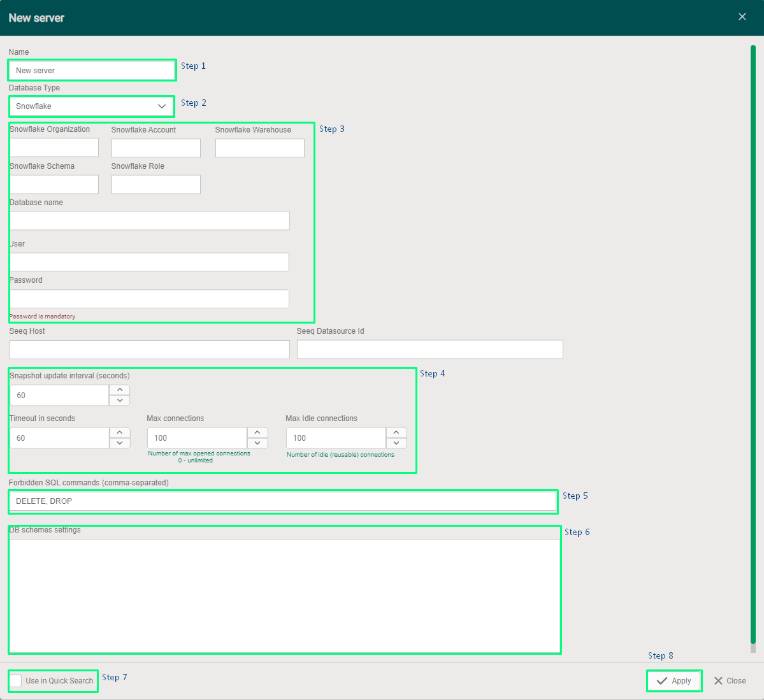The height and width of the screenshot is (700, 764).
Task: Open the Database Type dropdown
Action: 91,106
